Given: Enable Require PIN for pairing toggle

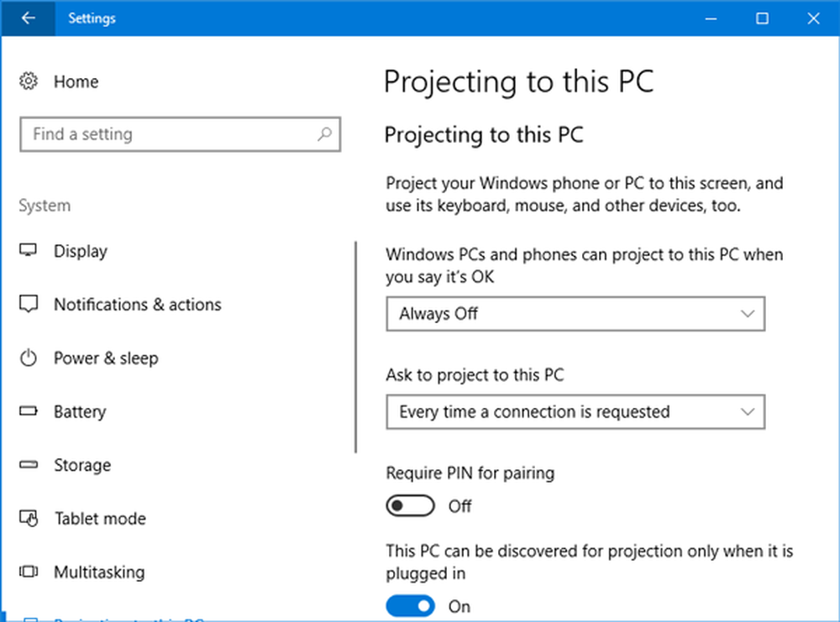Looking at the screenshot, I should 410,506.
